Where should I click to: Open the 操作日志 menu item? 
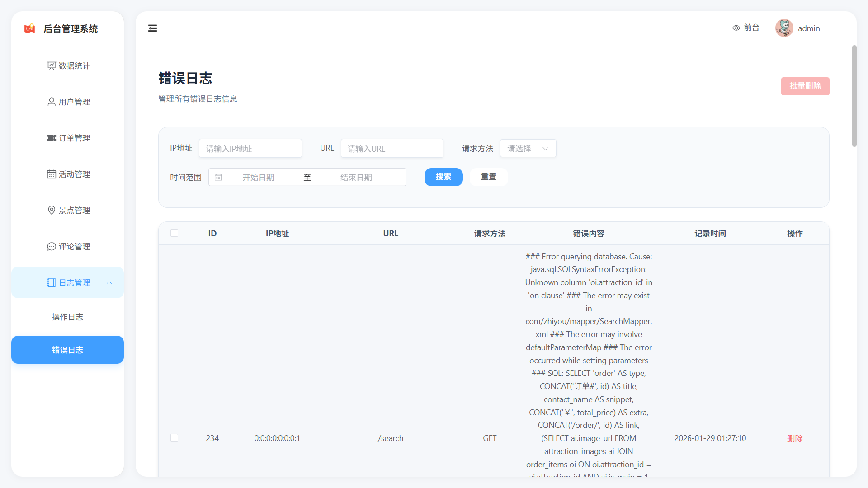click(x=67, y=317)
